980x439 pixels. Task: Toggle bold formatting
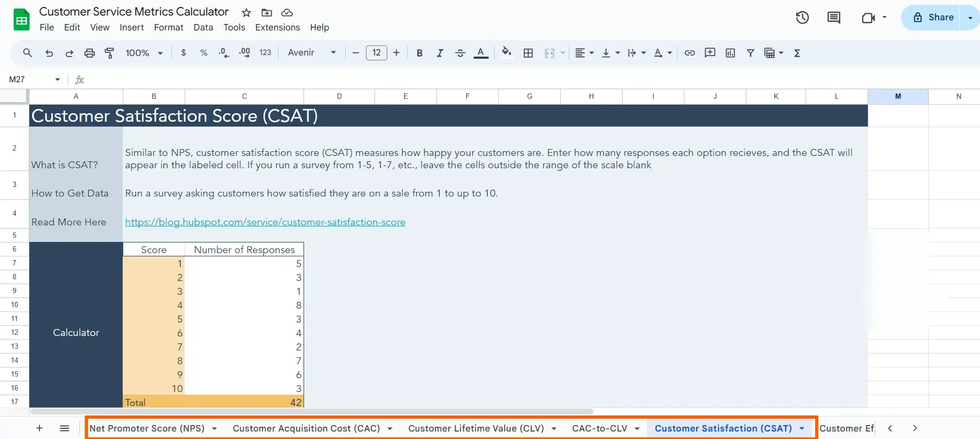click(419, 53)
